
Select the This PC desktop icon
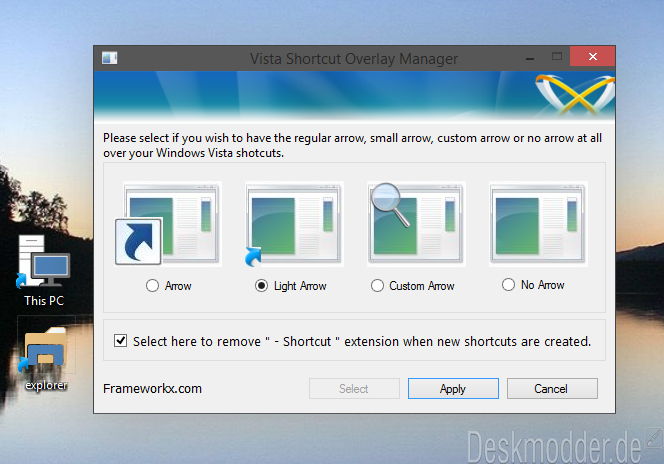pyautogui.click(x=43, y=261)
